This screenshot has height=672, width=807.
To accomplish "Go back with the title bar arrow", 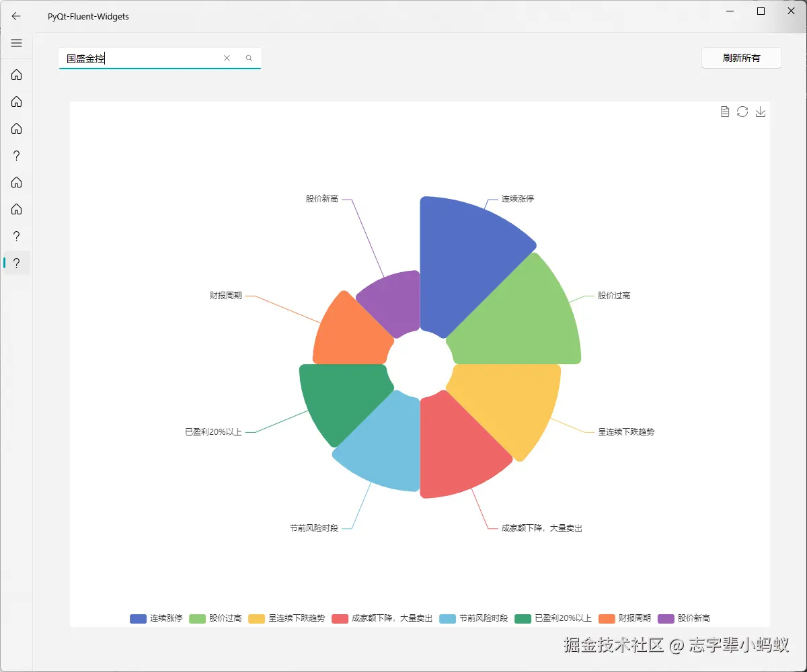I will coord(16,16).
